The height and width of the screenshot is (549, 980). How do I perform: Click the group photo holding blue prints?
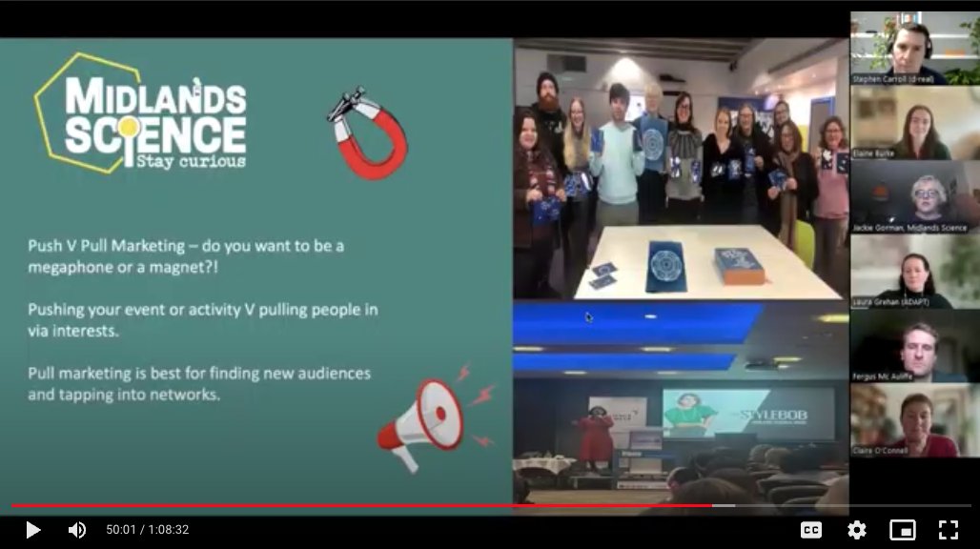click(681, 169)
